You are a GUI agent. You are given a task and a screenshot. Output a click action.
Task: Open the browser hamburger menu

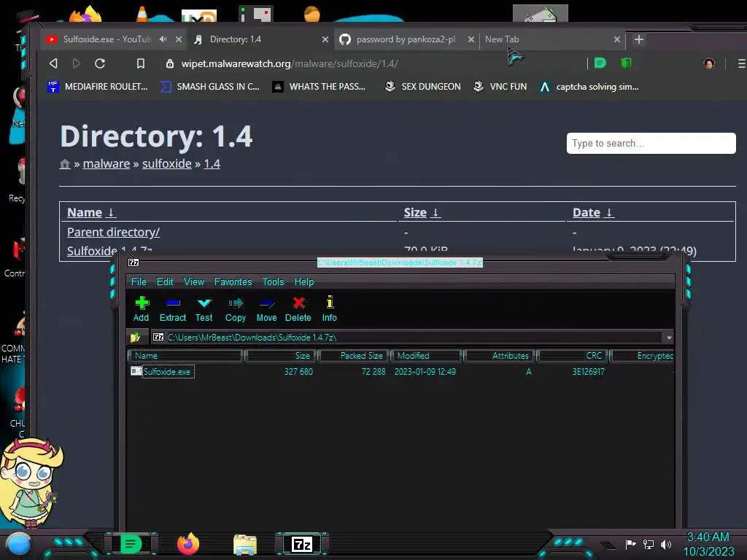741,63
